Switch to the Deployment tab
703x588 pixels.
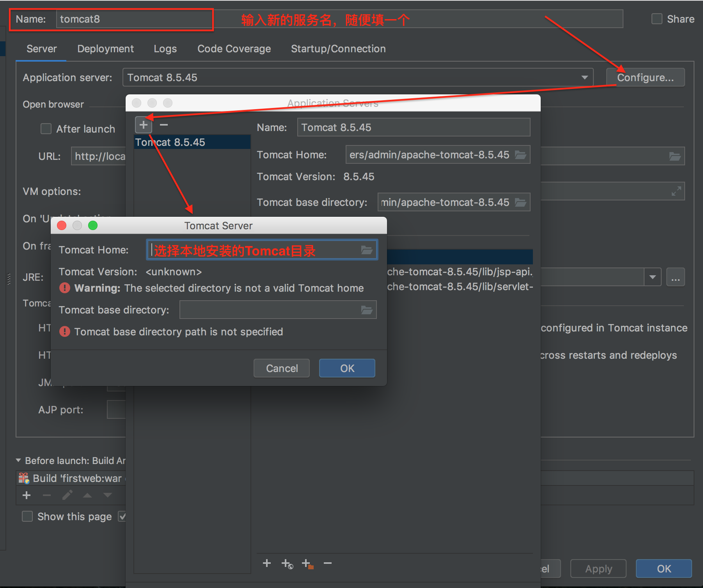[x=105, y=49]
